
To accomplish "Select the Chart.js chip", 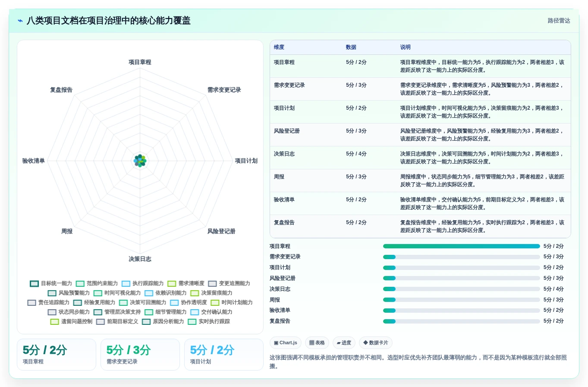I will point(286,343).
